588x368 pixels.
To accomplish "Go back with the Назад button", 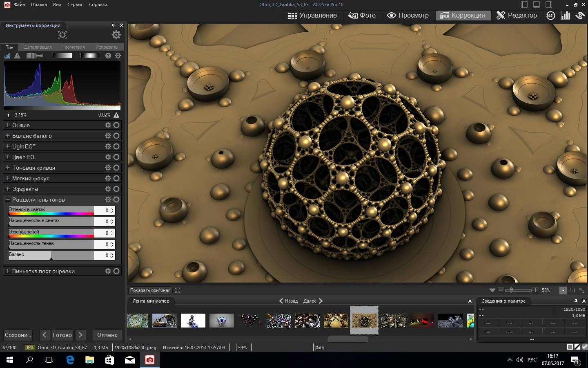I will pos(288,301).
